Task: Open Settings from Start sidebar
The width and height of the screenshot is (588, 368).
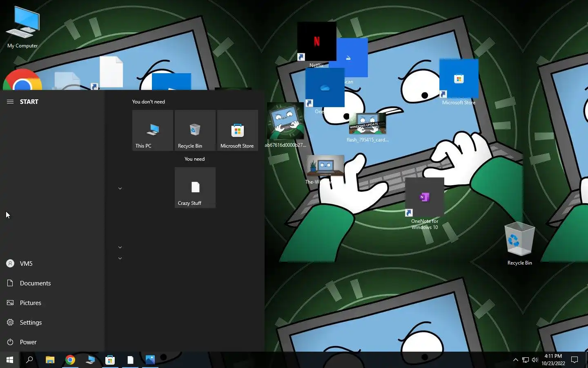Action: coord(52,323)
